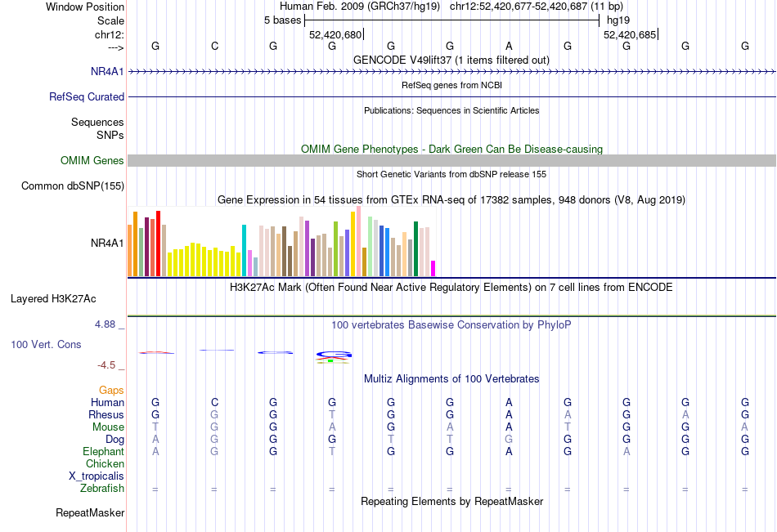
Task: Click the Chicken species row label
Action: point(105,463)
